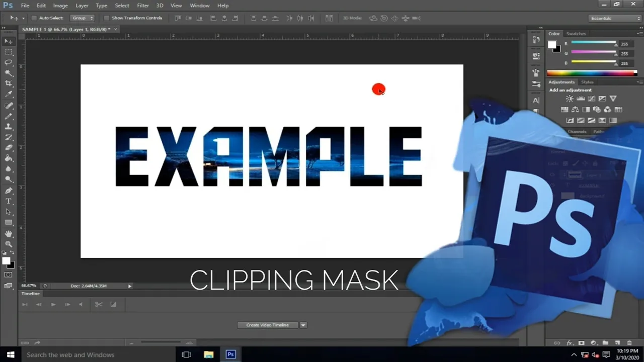Image resolution: width=644 pixels, height=362 pixels.
Task: Open the Create Video Timeline dropdown arrow
Action: tap(303, 325)
